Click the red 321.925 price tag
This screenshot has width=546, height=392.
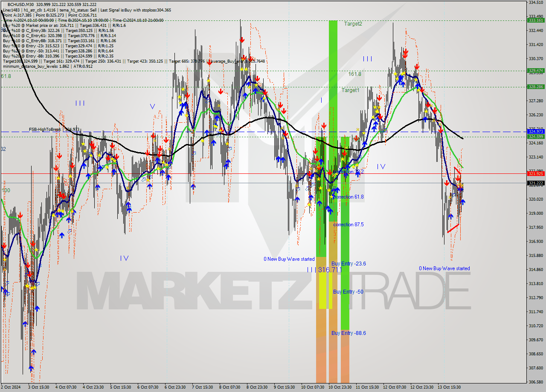pos(536,173)
